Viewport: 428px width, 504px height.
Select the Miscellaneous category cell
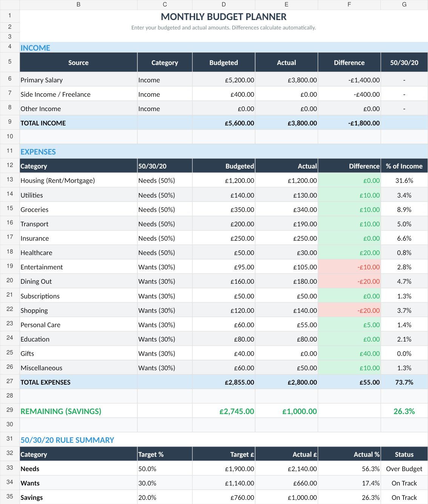click(78, 368)
